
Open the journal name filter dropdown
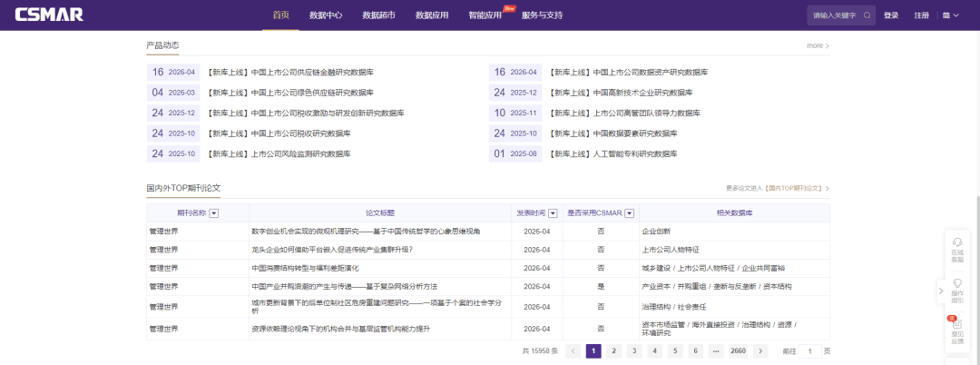(214, 213)
